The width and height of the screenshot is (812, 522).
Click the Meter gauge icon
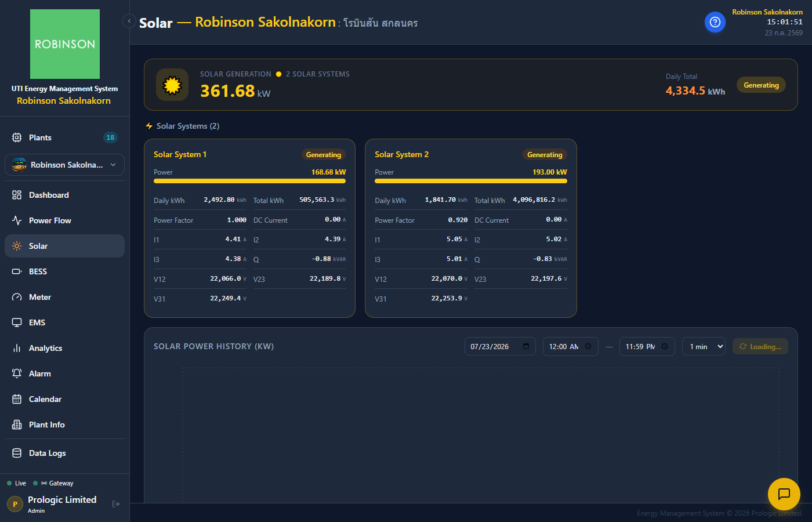pyautogui.click(x=17, y=297)
